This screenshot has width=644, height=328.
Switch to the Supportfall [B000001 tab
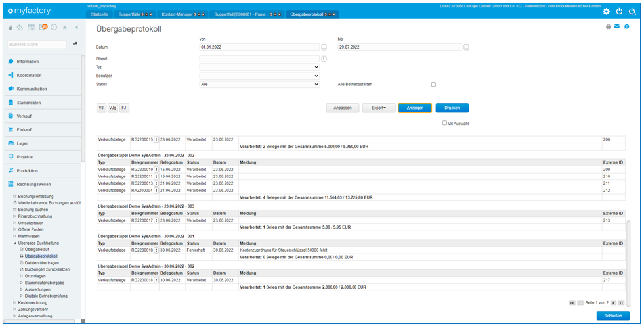click(x=242, y=14)
